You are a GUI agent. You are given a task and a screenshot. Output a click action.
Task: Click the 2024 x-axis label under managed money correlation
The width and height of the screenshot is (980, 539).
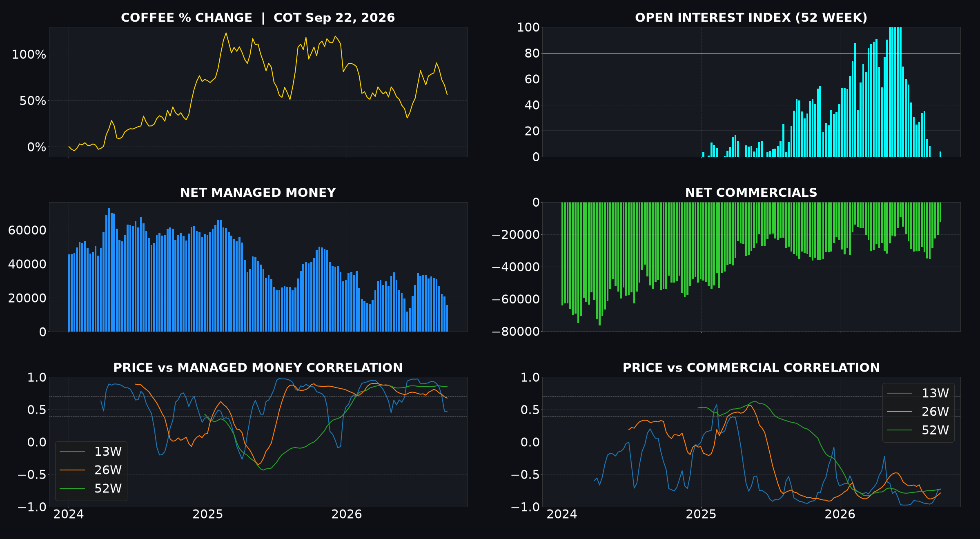[x=69, y=514]
